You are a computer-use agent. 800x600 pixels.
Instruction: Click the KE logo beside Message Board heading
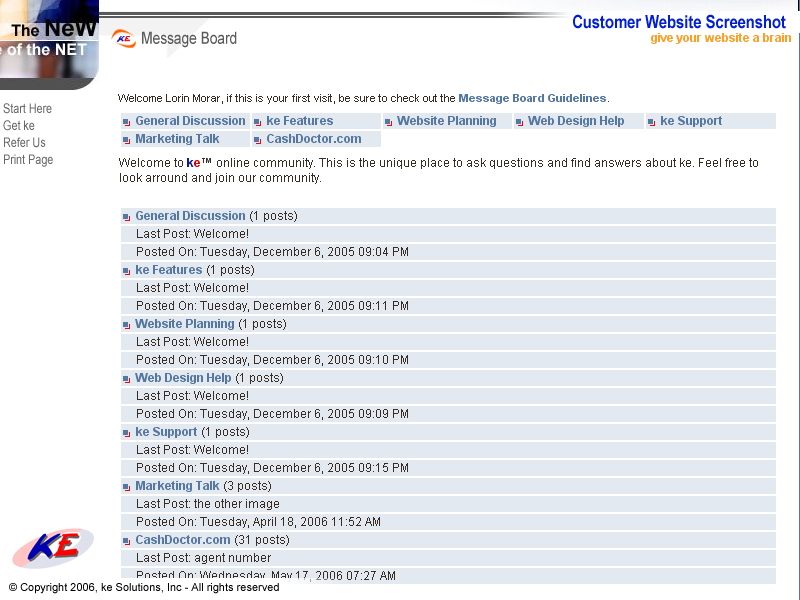(123, 39)
